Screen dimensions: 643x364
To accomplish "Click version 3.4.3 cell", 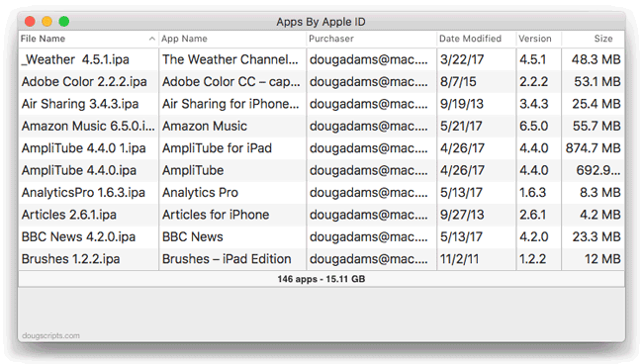I will point(538,104).
